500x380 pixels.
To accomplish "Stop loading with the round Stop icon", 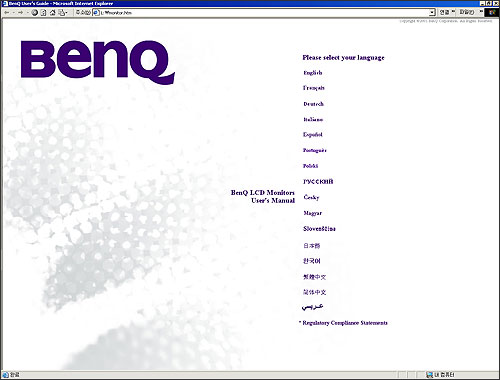I will (35, 13).
